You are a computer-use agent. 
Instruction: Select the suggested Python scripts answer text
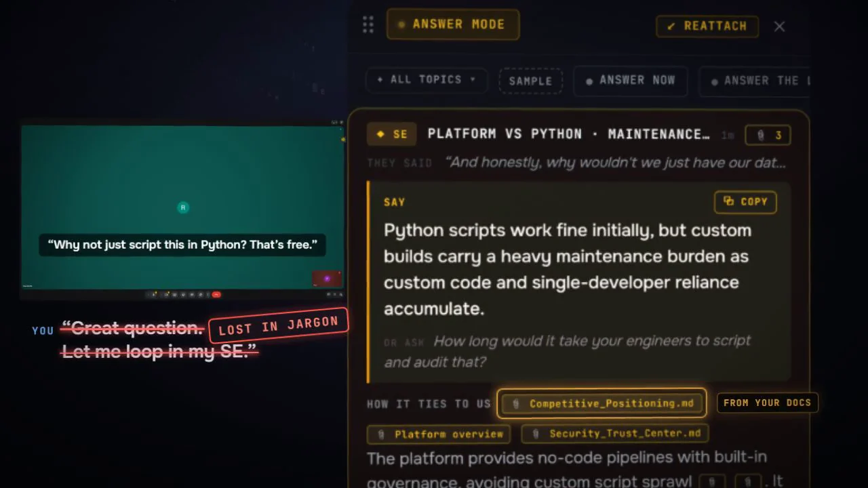568,269
